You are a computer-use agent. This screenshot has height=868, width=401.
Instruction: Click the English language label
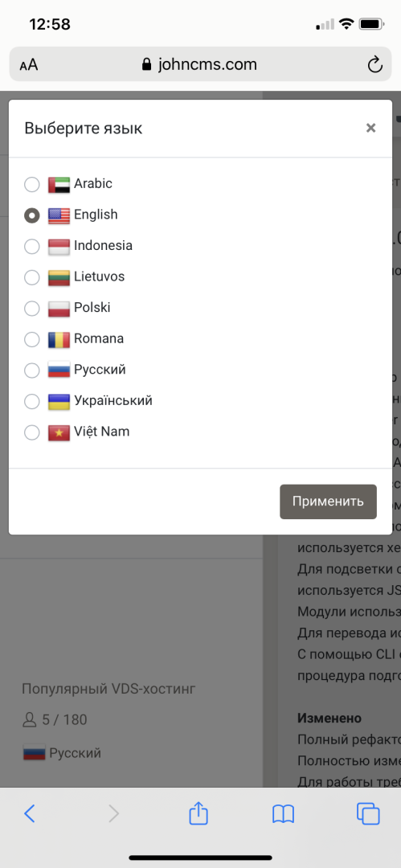click(x=96, y=215)
